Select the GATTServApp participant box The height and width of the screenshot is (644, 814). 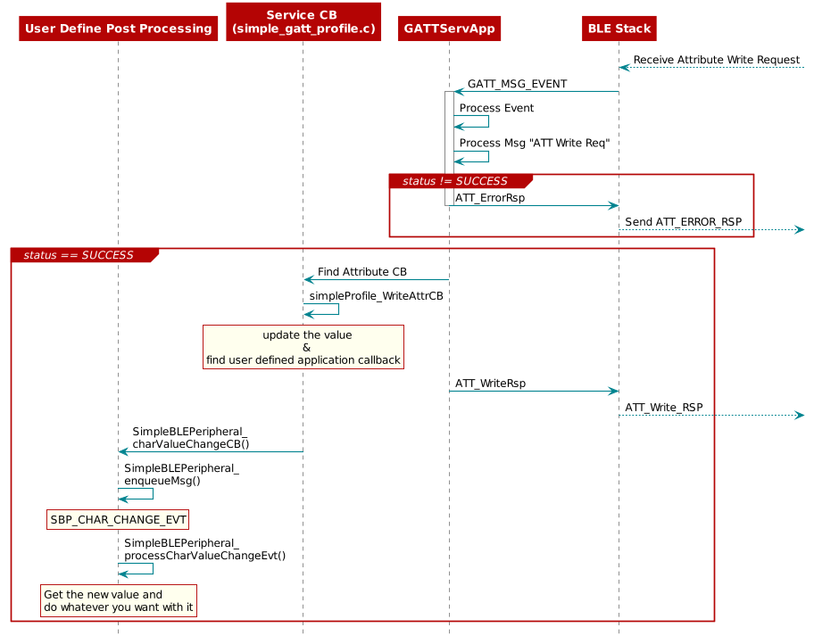pyautogui.click(x=449, y=29)
